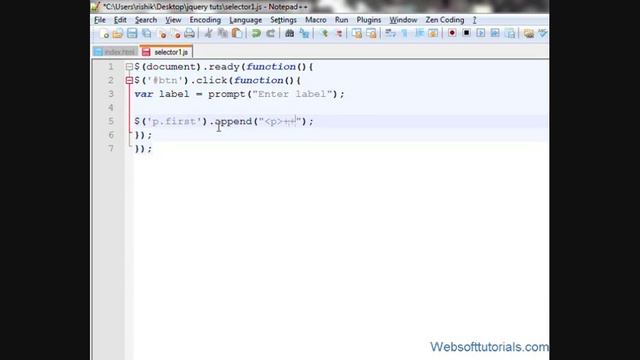Click the '#btn' selector string
This screenshot has width=640, height=360.
click(165, 80)
